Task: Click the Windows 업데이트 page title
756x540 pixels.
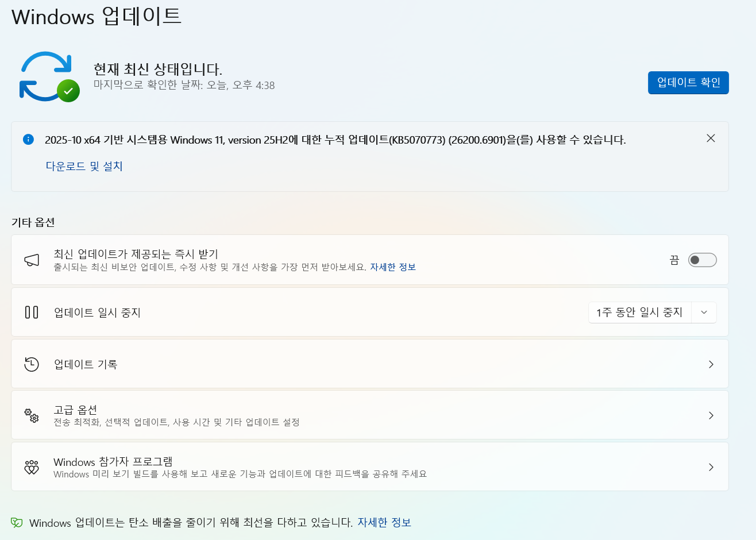Action: 97,16
